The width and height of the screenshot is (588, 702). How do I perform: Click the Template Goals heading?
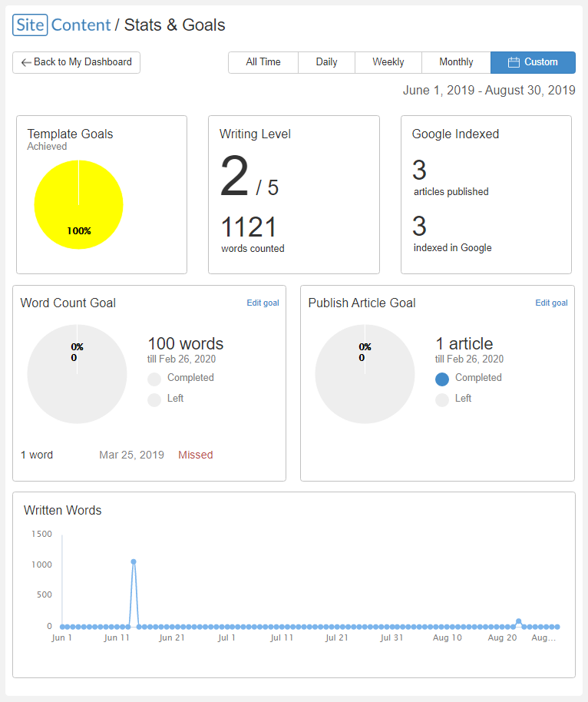pos(70,134)
